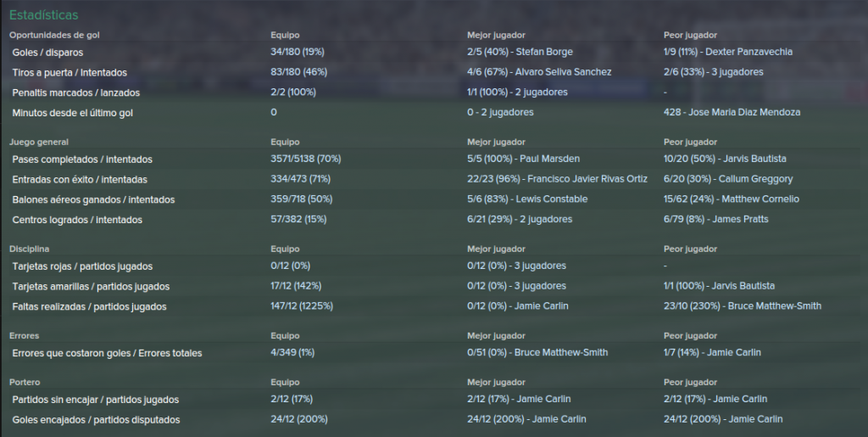This screenshot has width=868, height=437.
Task: Open Jose Maria Diaz Mendoza's profile
Action: point(744,112)
